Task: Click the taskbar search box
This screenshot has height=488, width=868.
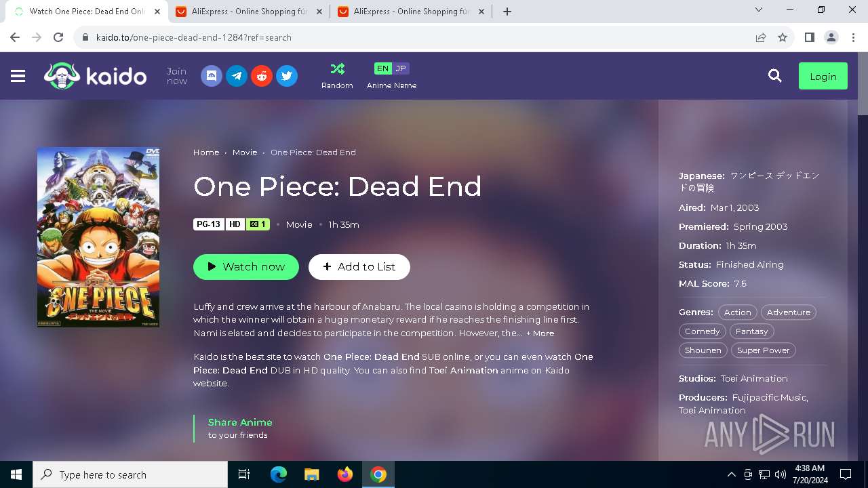Action: click(x=130, y=474)
